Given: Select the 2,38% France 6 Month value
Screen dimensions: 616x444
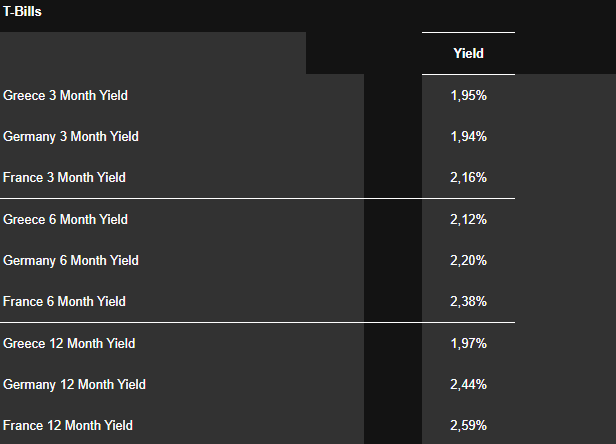Looking at the screenshot, I should [x=468, y=301].
